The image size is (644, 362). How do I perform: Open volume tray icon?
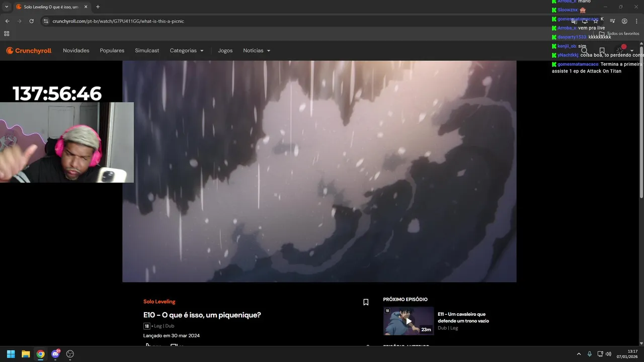tap(608, 354)
